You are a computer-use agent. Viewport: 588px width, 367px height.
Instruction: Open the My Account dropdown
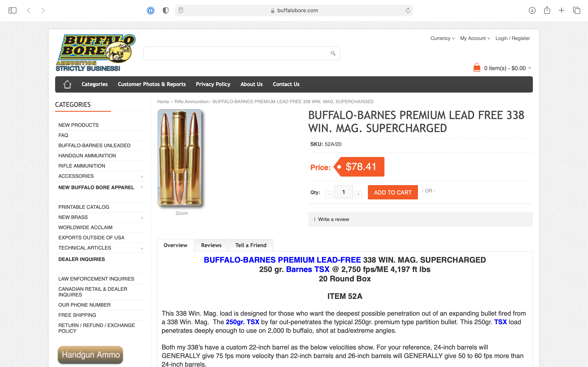(475, 38)
